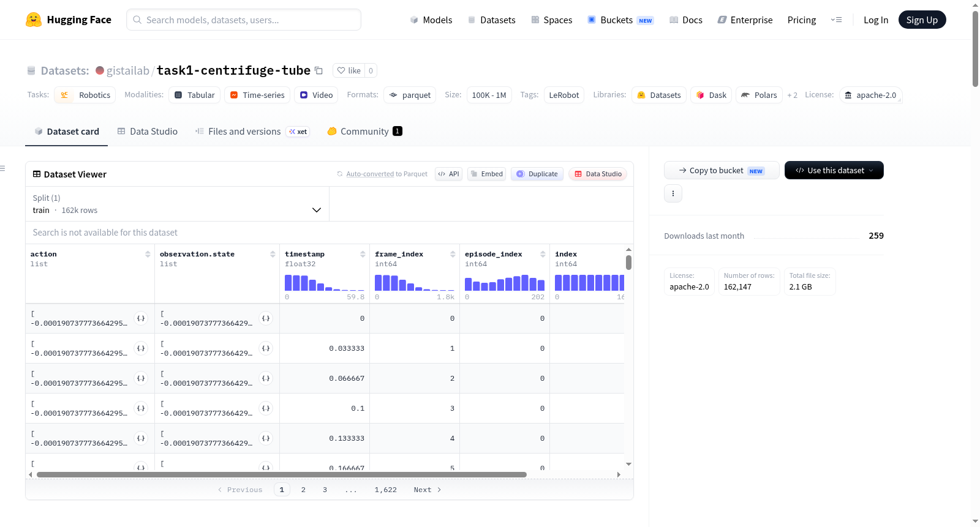This screenshot has width=980, height=527.
Task: Go to Datasets in top navigation
Action: click(x=491, y=20)
